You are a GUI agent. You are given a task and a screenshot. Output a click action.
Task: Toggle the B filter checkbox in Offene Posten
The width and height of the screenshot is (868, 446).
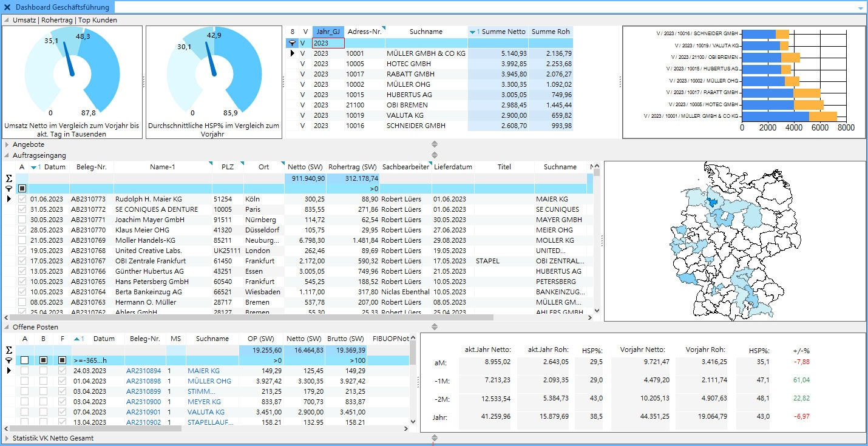coord(43,360)
